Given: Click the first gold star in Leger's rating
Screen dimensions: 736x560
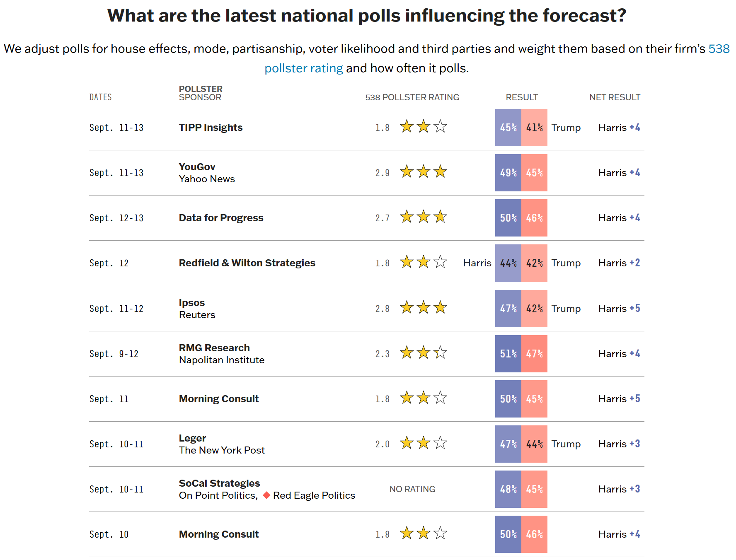Looking at the screenshot, I should tap(407, 443).
